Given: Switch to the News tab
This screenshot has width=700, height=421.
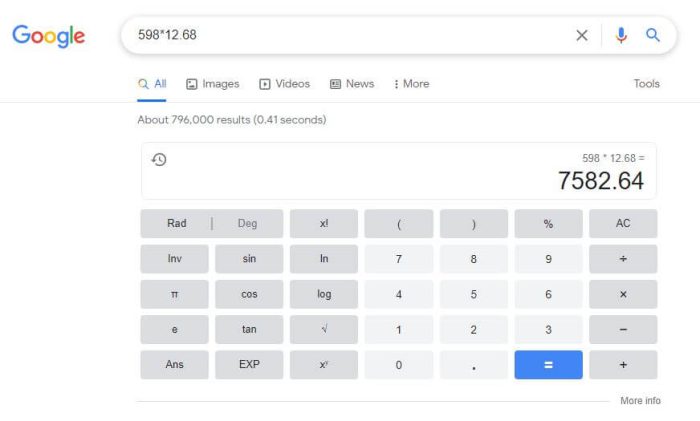Looking at the screenshot, I should click(x=352, y=84).
